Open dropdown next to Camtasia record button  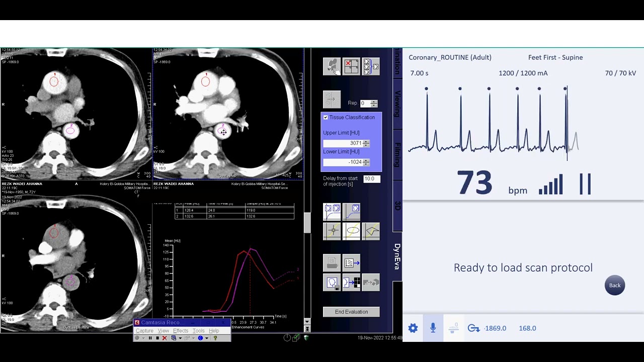point(143,338)
